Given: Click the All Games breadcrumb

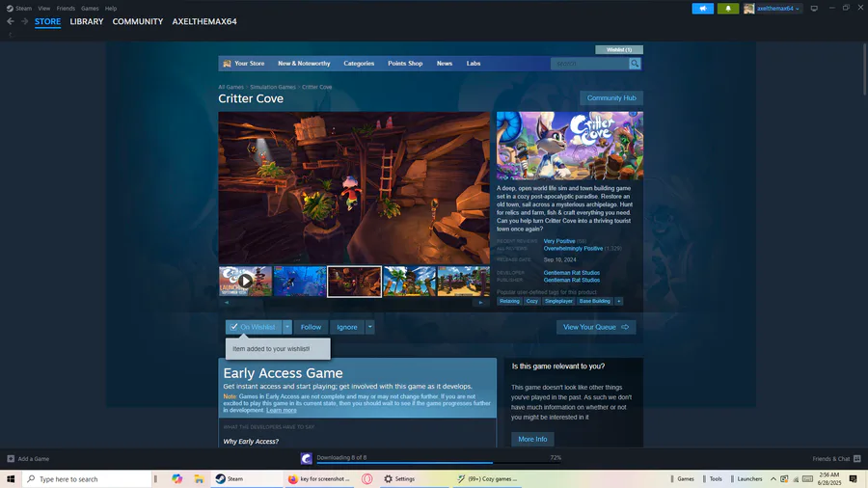Looking at the screenshot, I should (231, 87).
